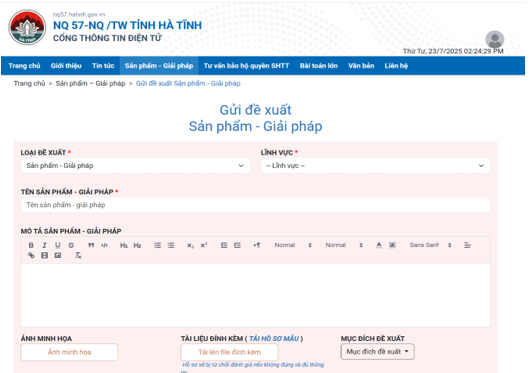Insert a code block in the editor

pyautogui.click(x=105, y=245)
